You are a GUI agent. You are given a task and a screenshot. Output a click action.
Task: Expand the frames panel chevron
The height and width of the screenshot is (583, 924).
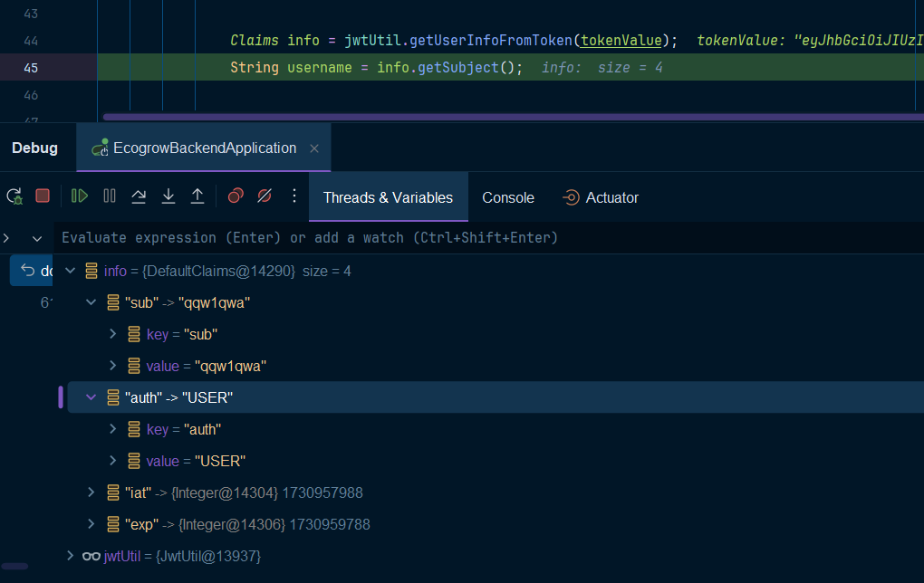tap(6, 238)
